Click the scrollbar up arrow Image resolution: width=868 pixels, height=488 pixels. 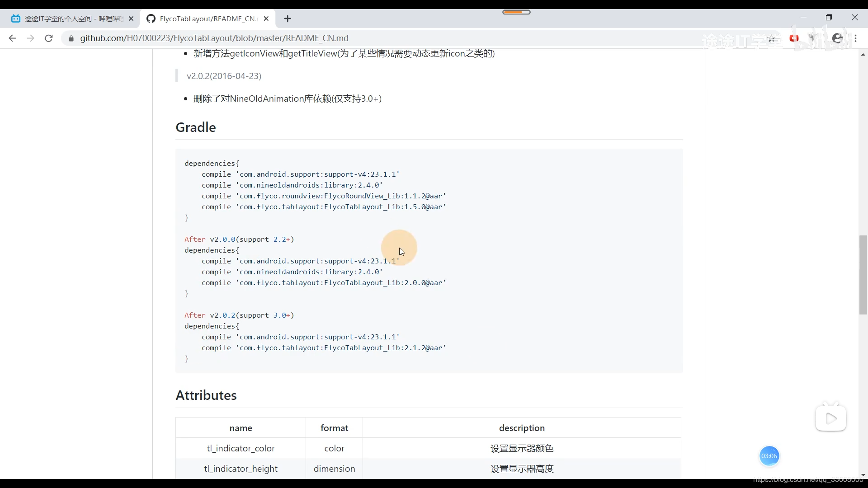point(863,54)
